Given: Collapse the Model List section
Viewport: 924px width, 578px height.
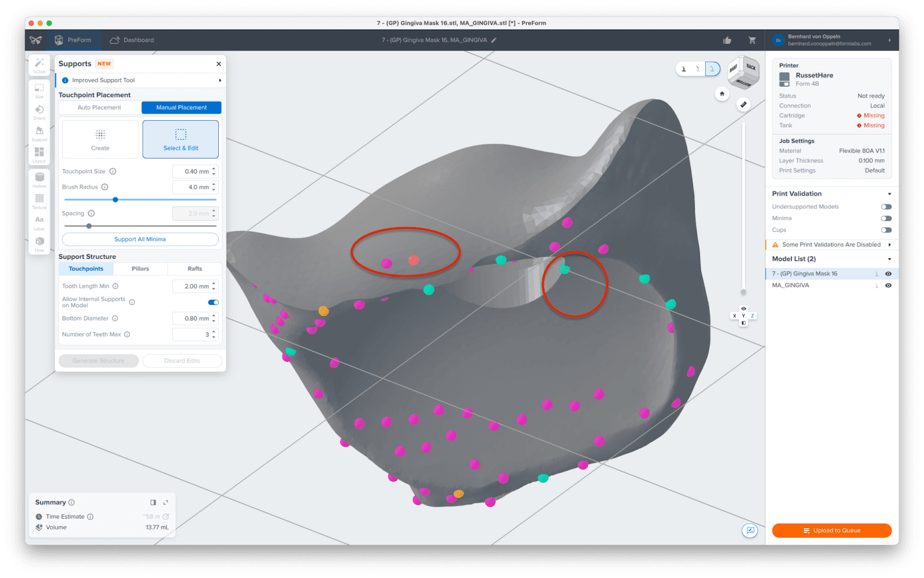Looking at the screenshot, I should [889, 259].
